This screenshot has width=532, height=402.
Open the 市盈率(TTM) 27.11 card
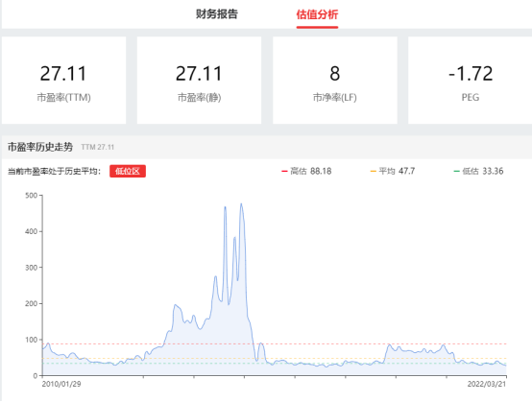63,81
